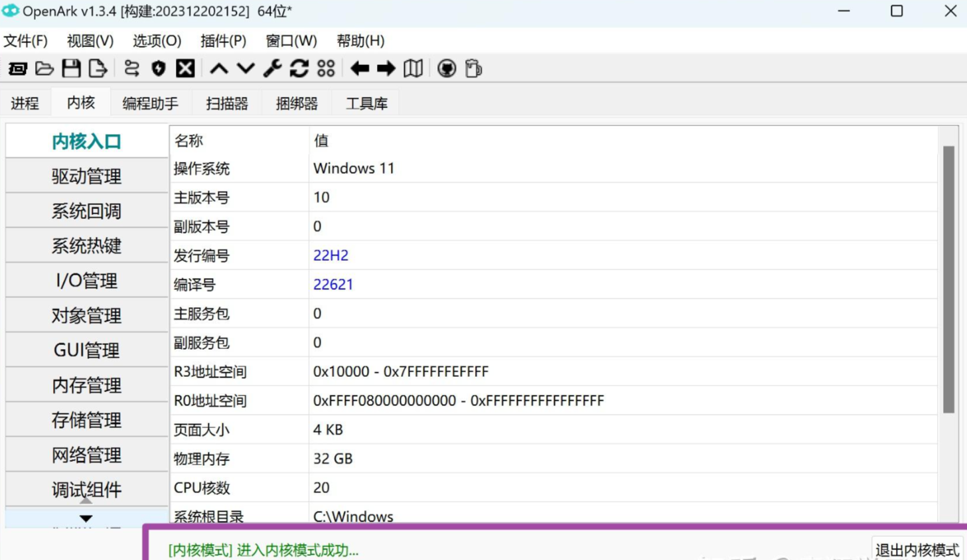
Task: Open the 插件(P) menu
Action: tap(223, 40)
